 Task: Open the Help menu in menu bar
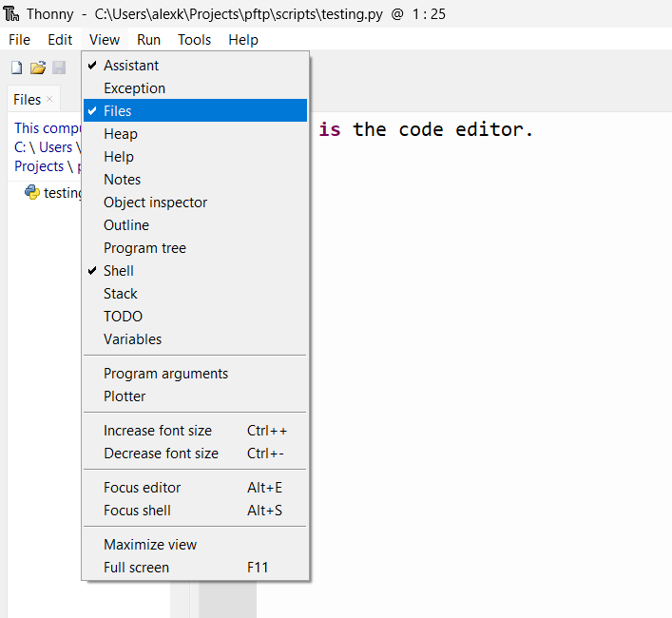[x=243, y=40]
